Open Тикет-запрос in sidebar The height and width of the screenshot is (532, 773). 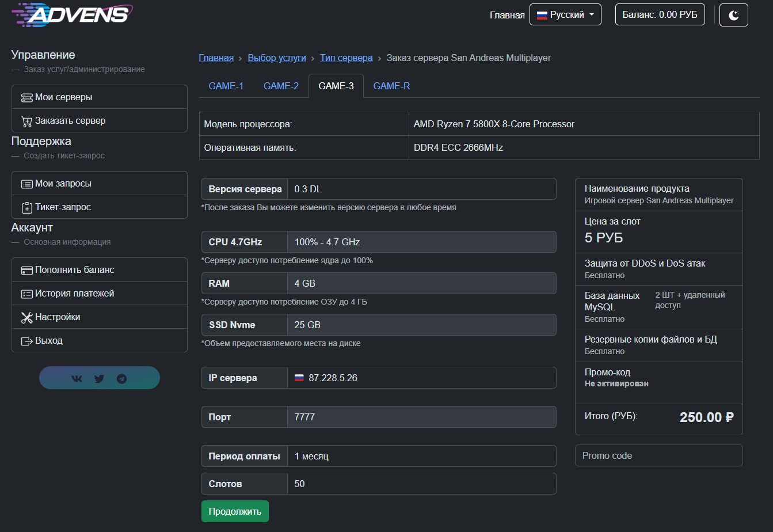point(100,207)
